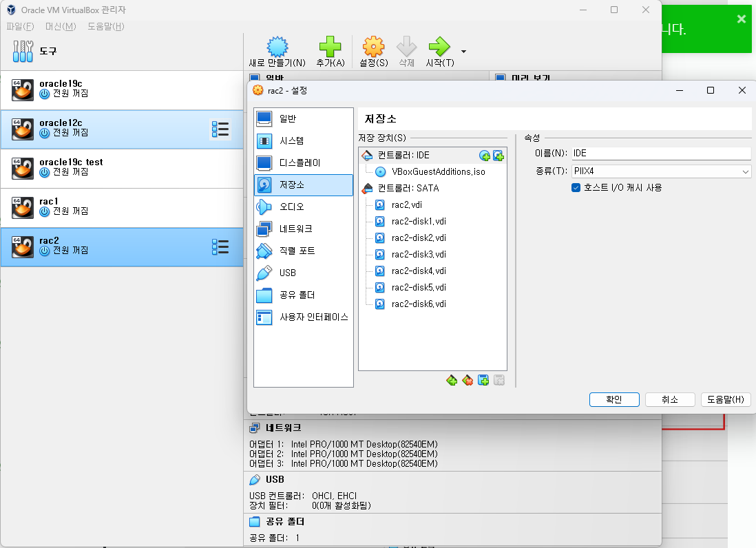Click the New (새로 만들기) toolbar icon
756x548 pixels.
(277, 47)
